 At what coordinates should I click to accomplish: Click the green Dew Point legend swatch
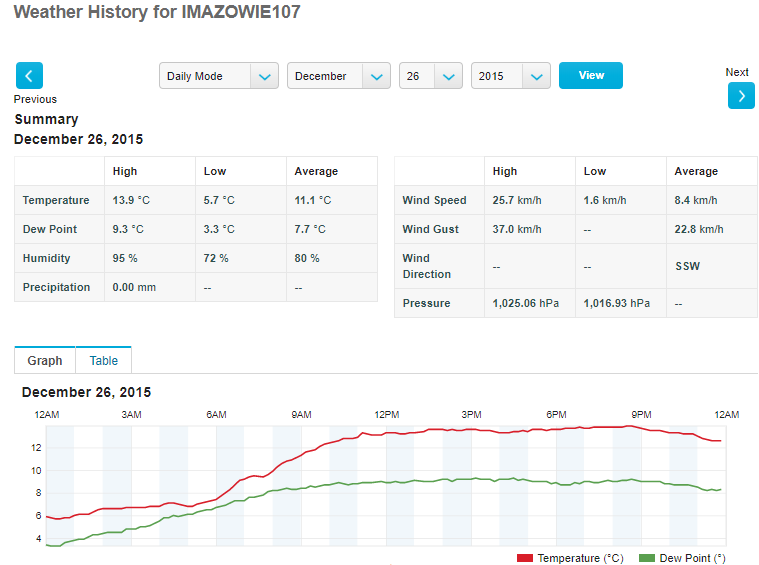(x=646, y=558)
